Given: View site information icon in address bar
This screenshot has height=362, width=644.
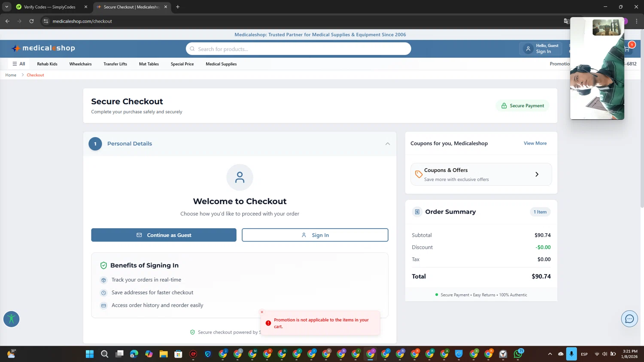Looking at the screenshot, I should point(46,21).
